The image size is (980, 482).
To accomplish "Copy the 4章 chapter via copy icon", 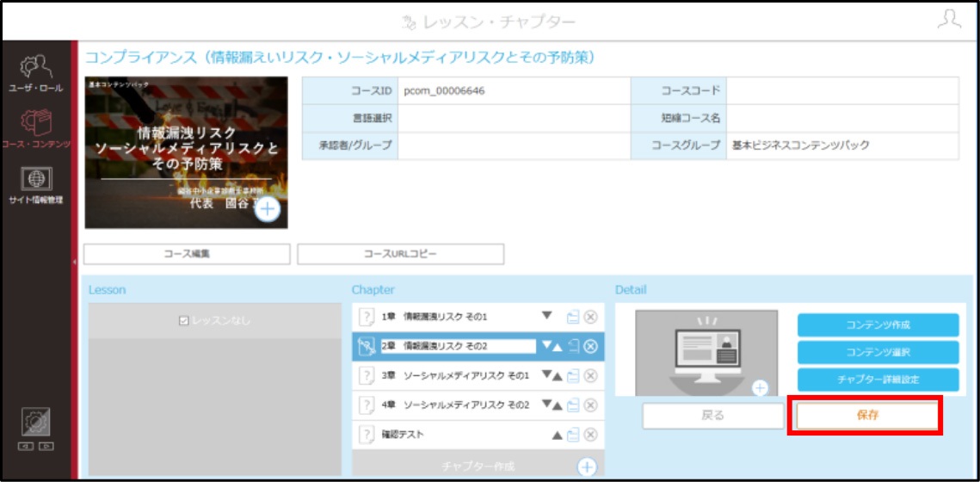I will pos(572,405).
